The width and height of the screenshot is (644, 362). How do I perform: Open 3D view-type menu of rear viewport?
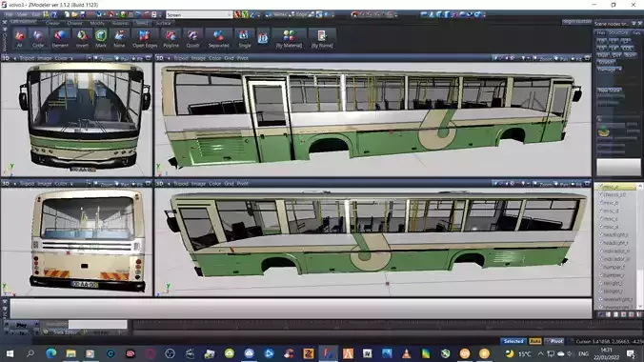(6, 183)
